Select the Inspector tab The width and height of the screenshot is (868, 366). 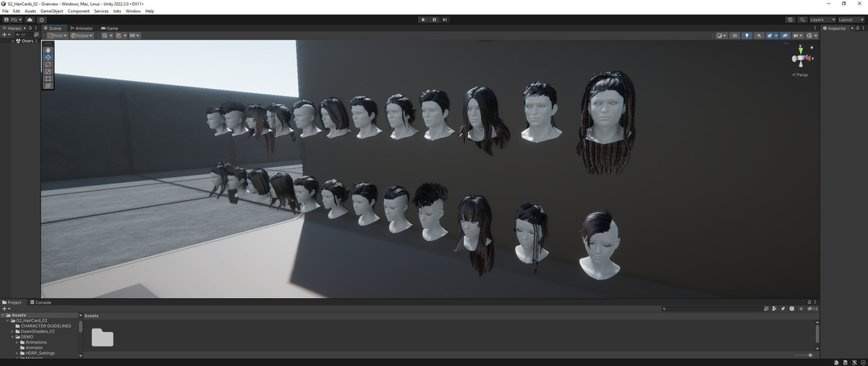(835, 27)
